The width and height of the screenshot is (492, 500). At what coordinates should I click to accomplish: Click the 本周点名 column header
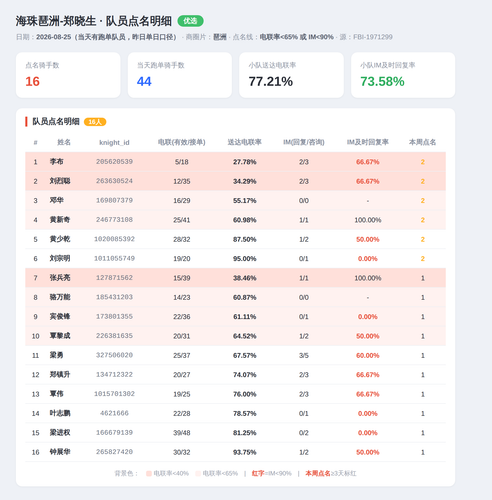click(422, 142)
